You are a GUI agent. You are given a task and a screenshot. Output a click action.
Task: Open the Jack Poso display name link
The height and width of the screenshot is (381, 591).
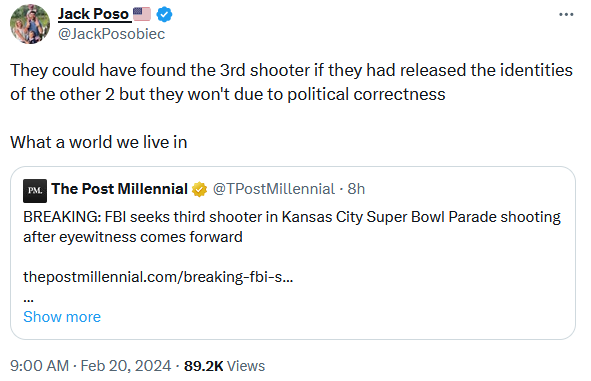coord(93,14)
